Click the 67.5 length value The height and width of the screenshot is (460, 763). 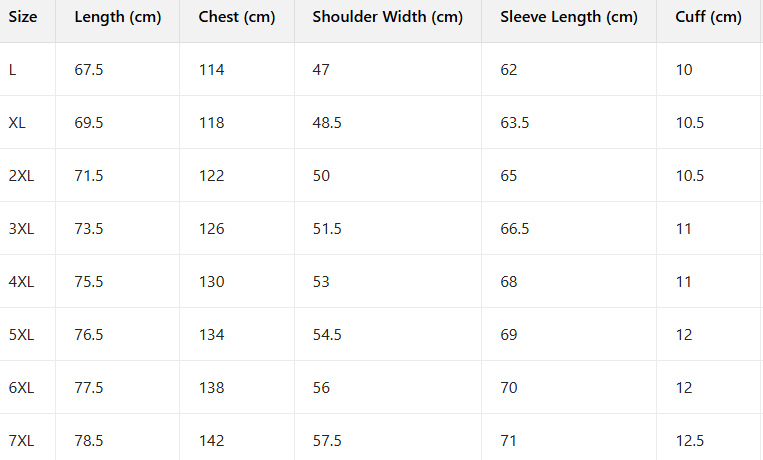point(89,70)
